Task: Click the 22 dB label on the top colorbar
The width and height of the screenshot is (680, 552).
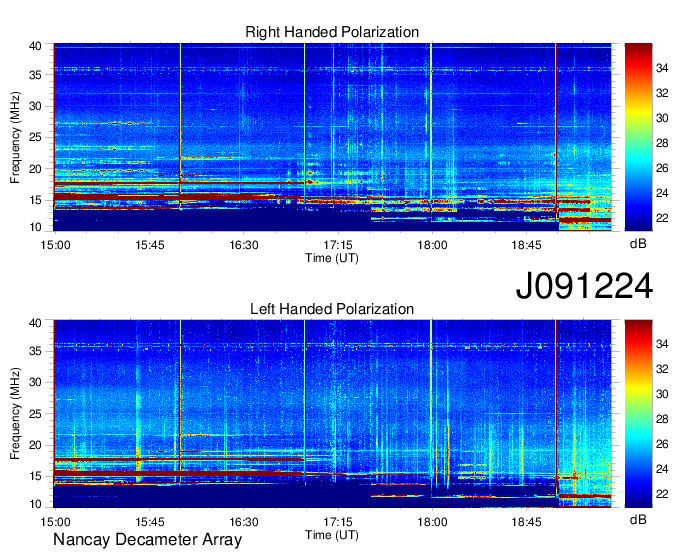Action: 662,218
